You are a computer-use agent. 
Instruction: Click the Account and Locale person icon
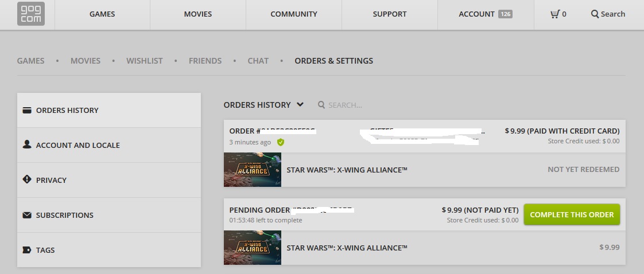pos(27,144)
